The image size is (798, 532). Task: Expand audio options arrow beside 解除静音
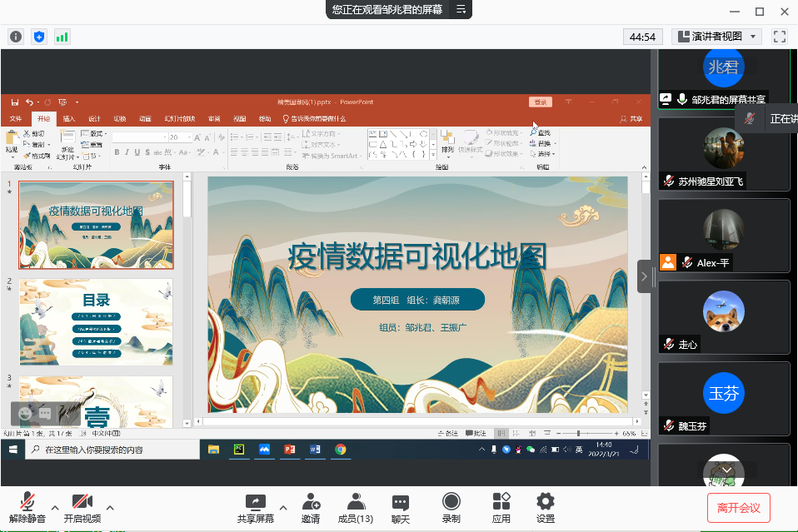tap(55, 507)
